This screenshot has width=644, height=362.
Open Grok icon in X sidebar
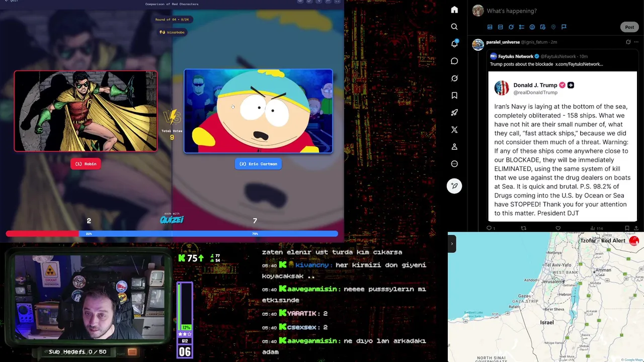[x=454, y=78]
